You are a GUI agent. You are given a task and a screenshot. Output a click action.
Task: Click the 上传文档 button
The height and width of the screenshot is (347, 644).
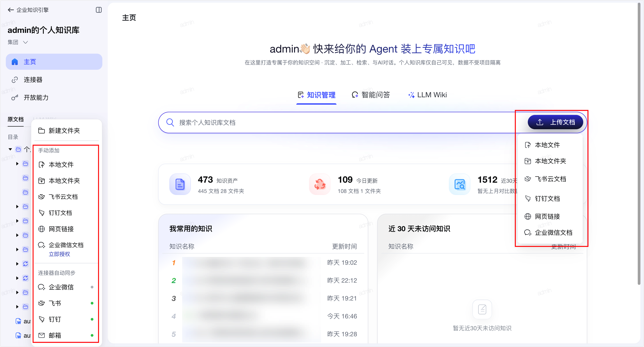click(555, 122)
